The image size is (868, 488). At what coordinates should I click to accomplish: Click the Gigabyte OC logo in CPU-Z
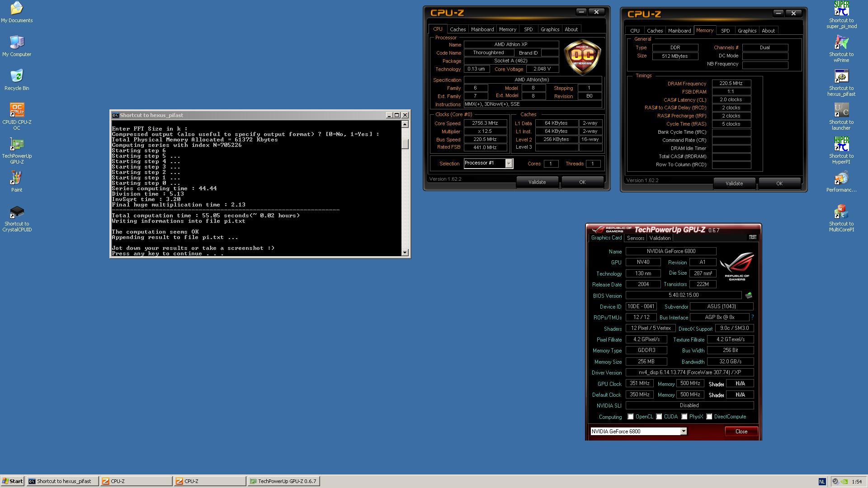coord(582,57)
